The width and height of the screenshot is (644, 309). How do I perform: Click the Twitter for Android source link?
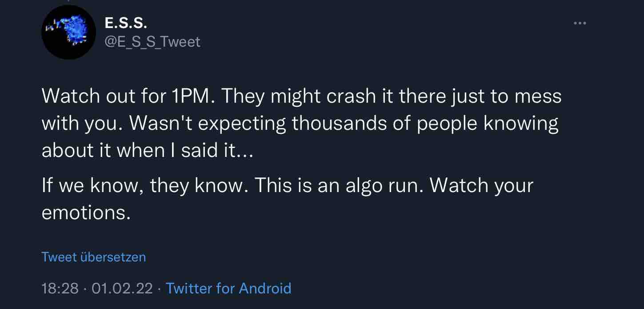(228, 289)
